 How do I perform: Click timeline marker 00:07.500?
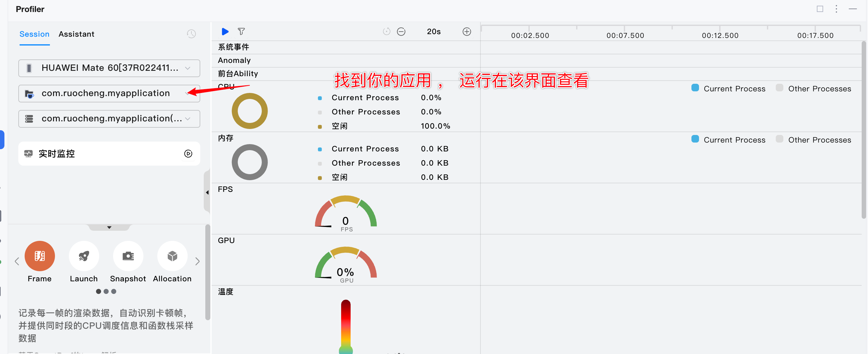[x=625, y=35]
